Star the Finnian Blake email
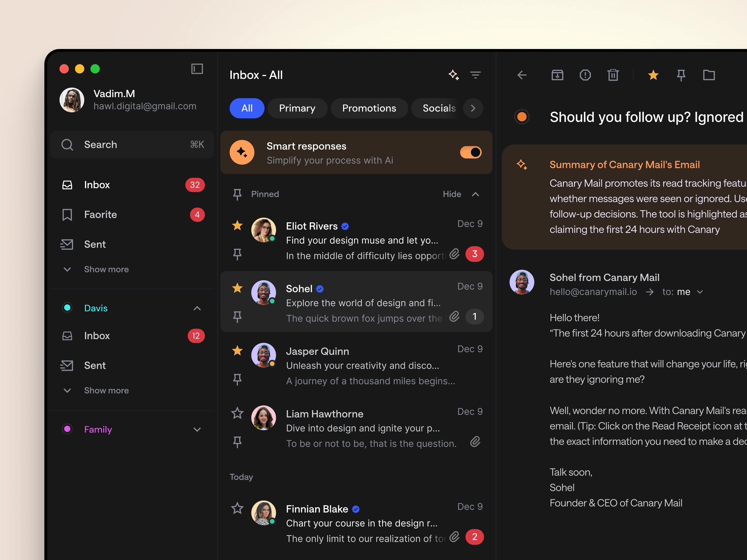The height and width of the screenshot is (560, 747). pos(237,508)
